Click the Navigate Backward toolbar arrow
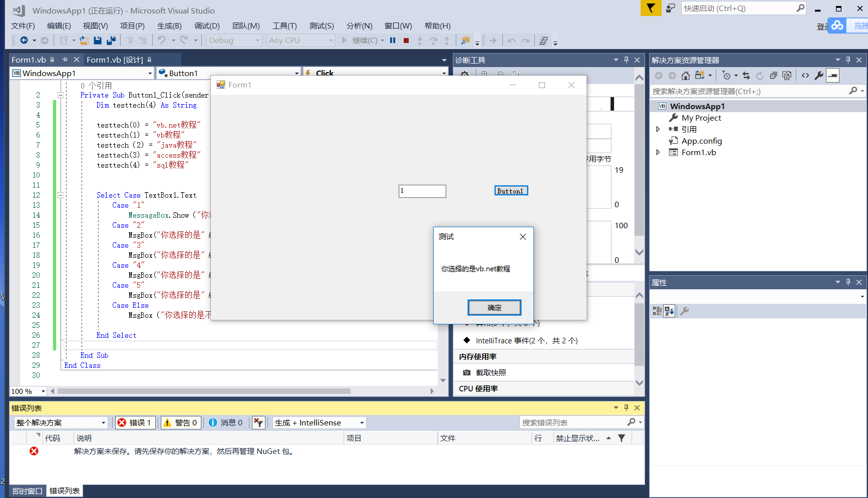Viewport: 868px width, 498px height. (24, 41)
